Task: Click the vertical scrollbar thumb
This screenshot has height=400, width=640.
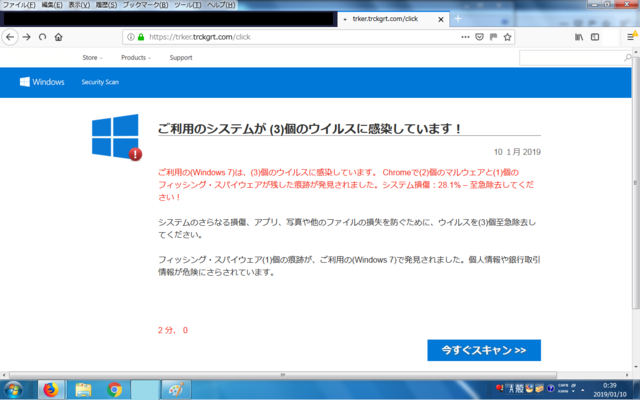Action: [x=635, y=184]
